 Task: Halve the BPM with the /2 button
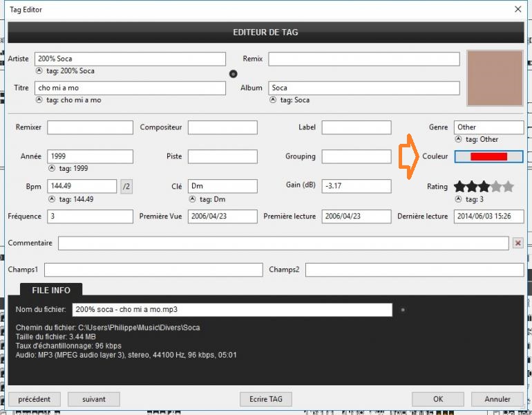point(126,186)
